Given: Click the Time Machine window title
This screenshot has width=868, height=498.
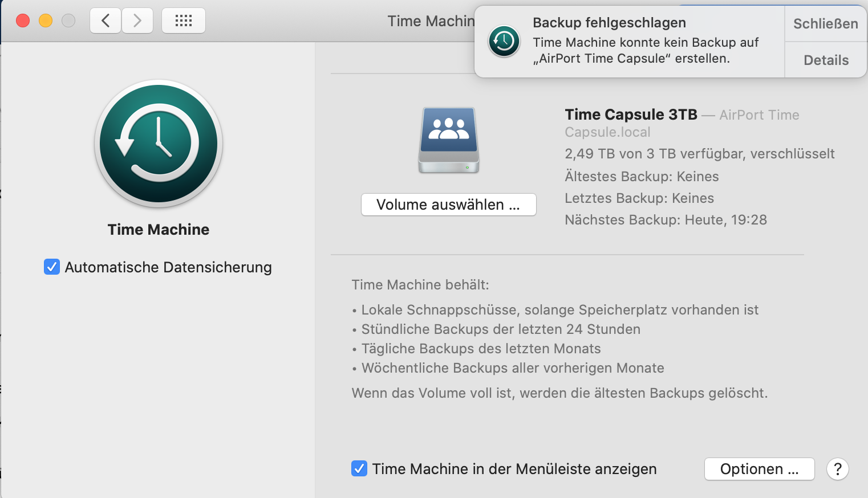Looking at the screenshot, I should (x=431, y=21).
